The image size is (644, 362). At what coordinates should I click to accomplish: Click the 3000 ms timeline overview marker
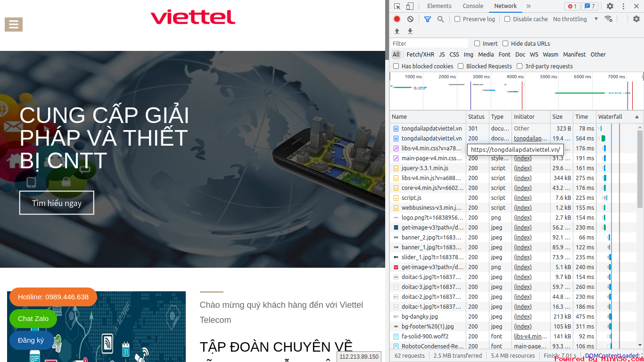[x=481, y=76]
